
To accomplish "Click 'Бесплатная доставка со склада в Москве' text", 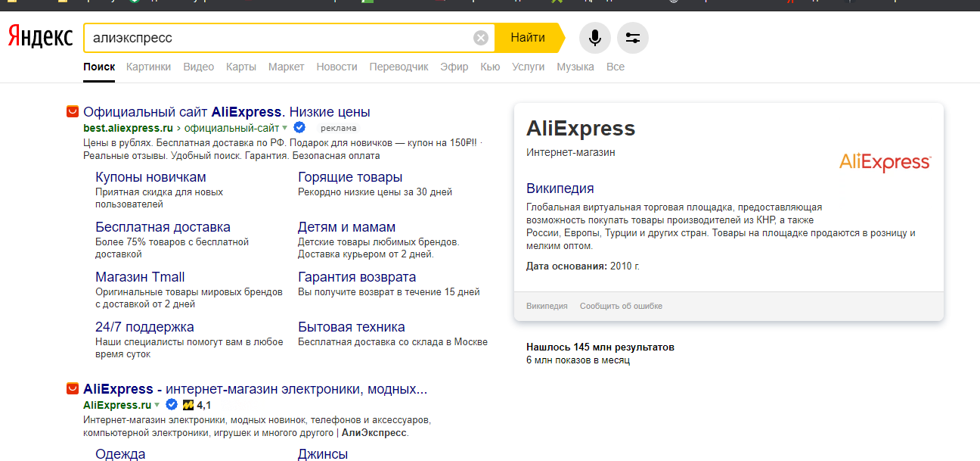I will coord(392,342).
